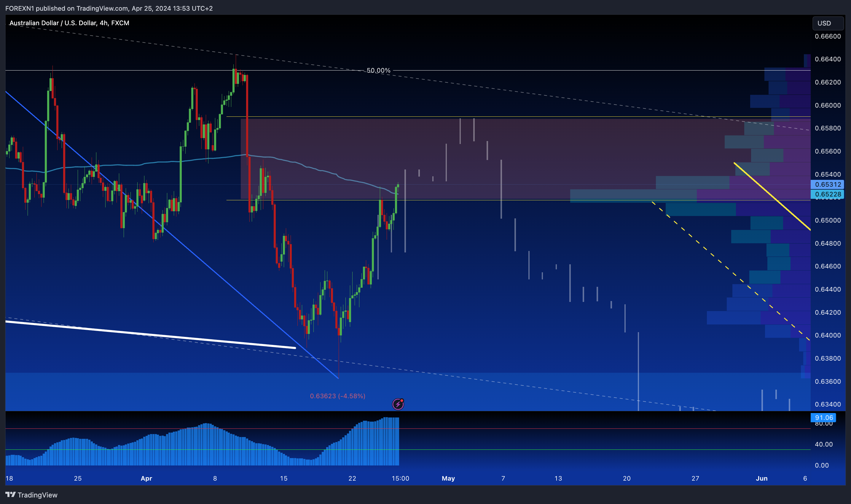851x504 pixels.
Task: Click the 0.65228 price label
Action: point(827,194)
